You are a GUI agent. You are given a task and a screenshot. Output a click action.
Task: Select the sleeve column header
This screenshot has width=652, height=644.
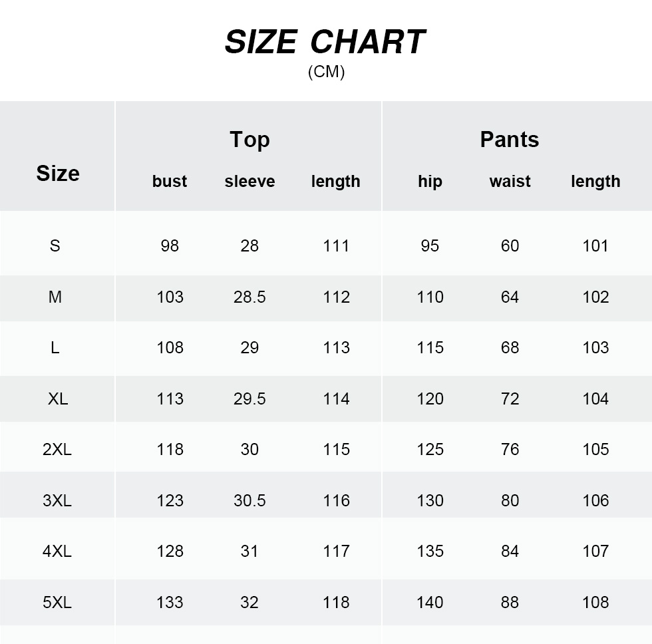coord(249,181)
